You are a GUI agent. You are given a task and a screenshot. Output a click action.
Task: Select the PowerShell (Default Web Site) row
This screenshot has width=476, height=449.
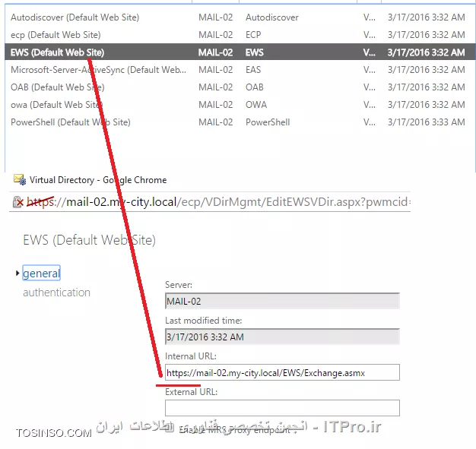click(x=240, y=122)
